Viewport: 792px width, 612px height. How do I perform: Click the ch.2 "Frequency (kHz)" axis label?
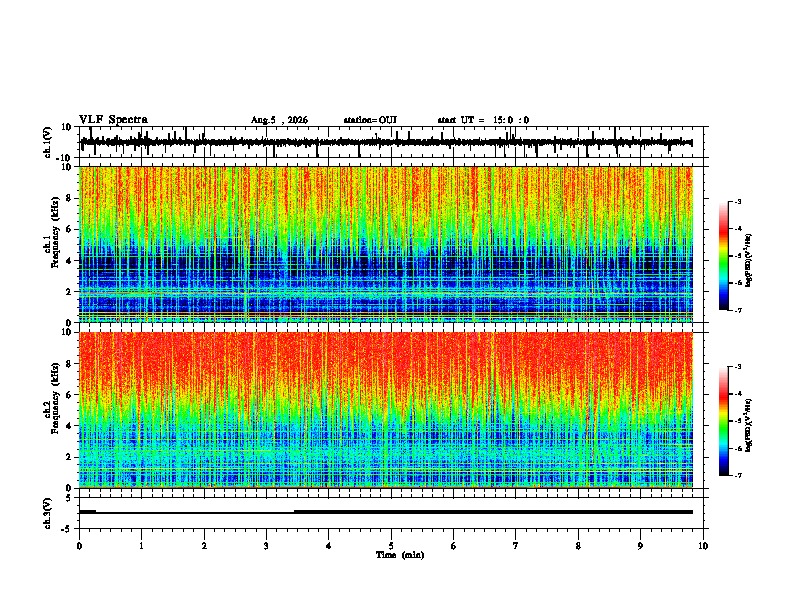pos(55,398)
